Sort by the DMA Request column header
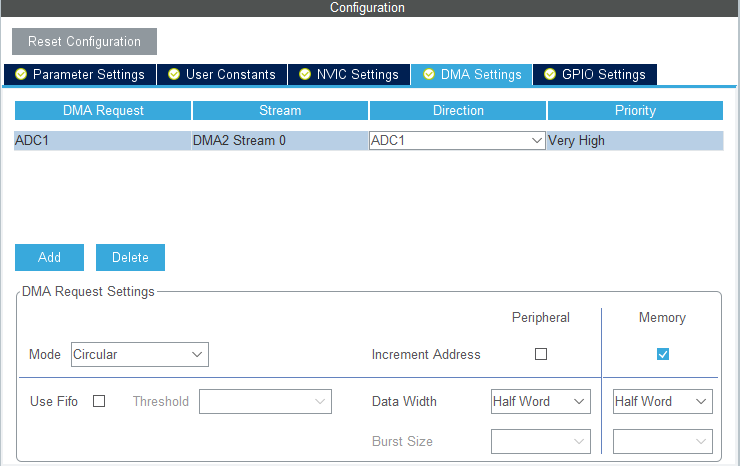740x466 pixels. [x=103, y=110]
